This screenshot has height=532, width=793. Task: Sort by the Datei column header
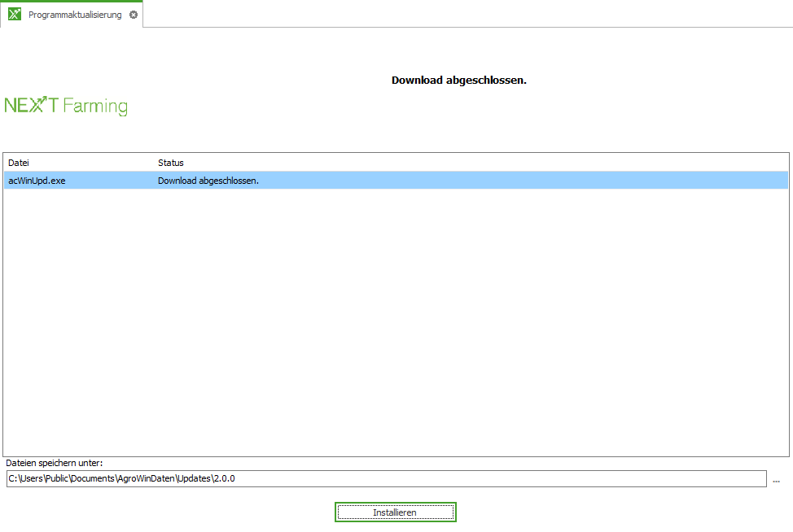[x=19, y=163]
